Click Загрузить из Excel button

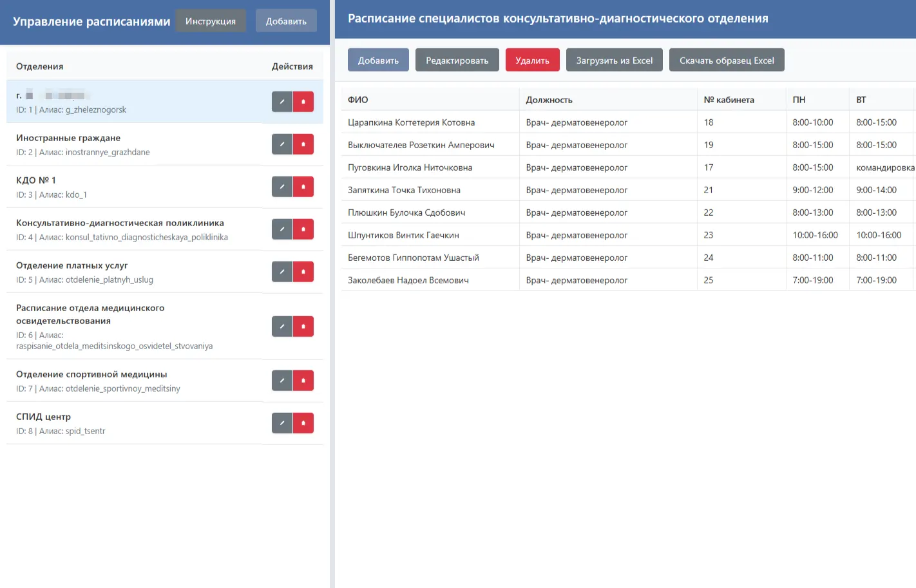point(614,61)
